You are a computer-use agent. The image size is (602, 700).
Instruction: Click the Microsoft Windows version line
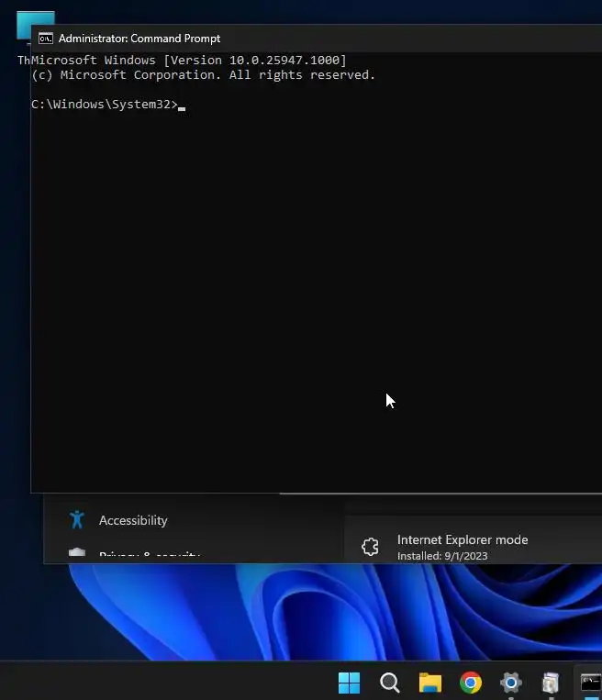point(188,61)
